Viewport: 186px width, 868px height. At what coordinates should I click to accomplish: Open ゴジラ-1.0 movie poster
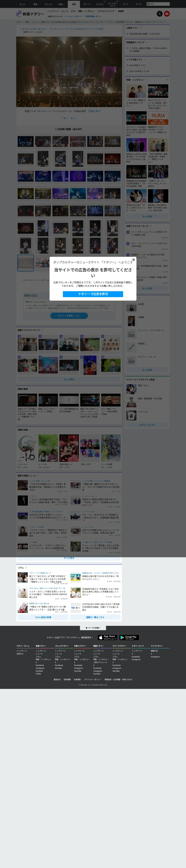27,448
